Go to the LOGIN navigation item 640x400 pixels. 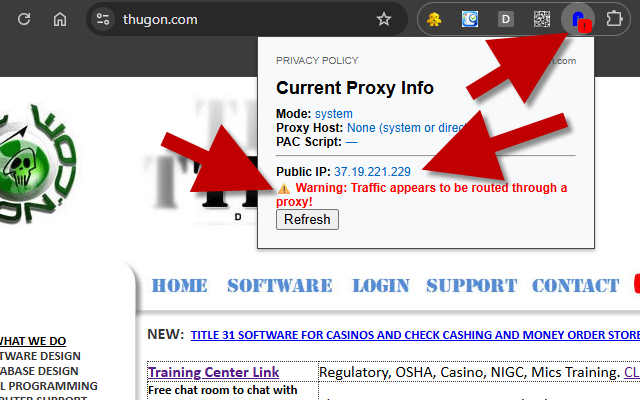coord(381,286)
